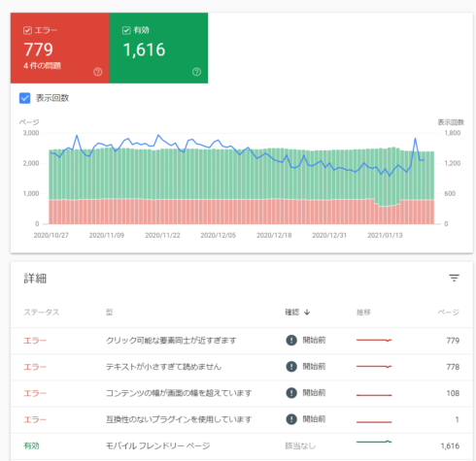Screen dimensions: 476x461
Task: Click the help icon in the red エラー card
Action: click(98, 72)
